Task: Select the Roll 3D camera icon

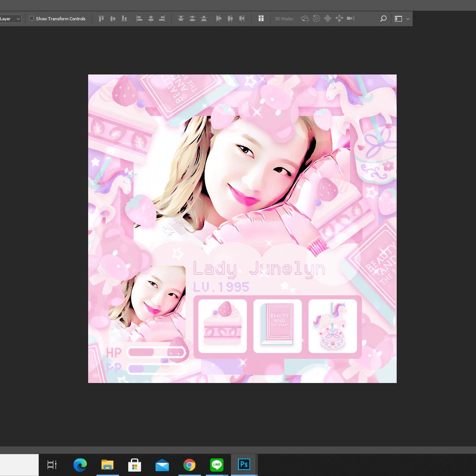Action: click(316, 19)
